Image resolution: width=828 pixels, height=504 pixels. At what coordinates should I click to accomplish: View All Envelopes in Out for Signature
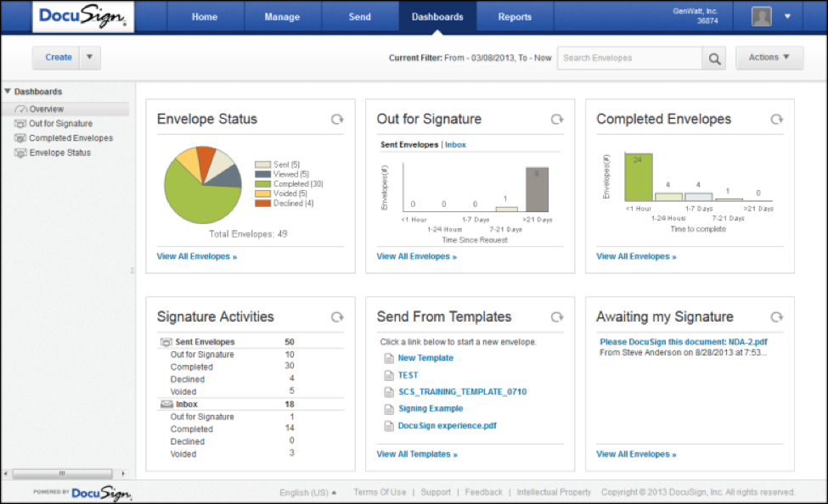[417, 256]
